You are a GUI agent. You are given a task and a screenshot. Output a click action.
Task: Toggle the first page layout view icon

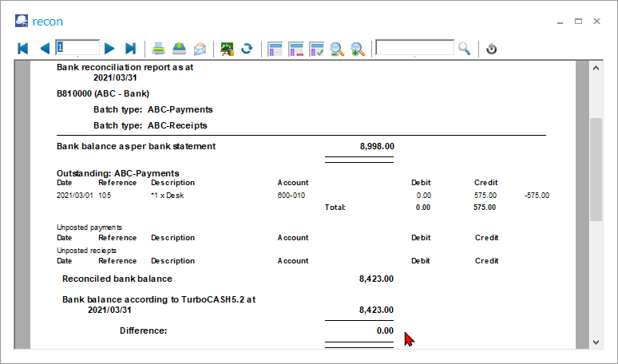[x=275, y=49]
